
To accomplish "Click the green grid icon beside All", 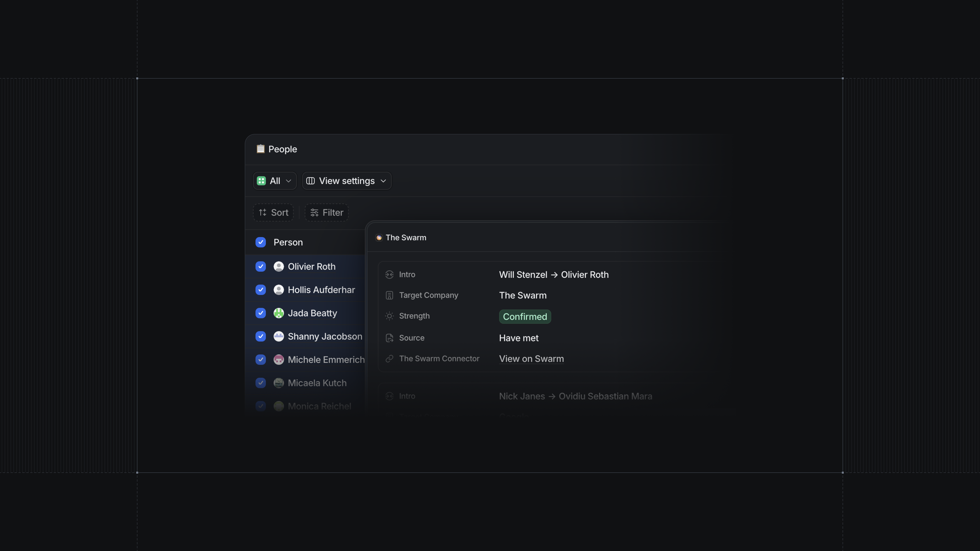I will coord(261,181).
